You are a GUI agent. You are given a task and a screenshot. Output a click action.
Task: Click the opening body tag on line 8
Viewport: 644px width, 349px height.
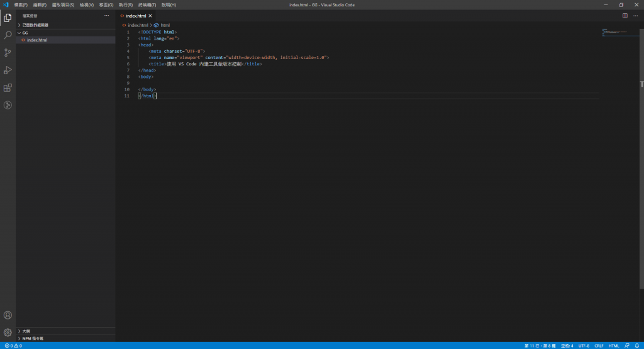146,77
